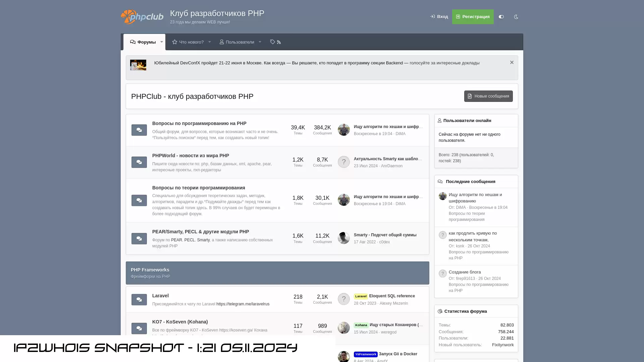
Task: Open DiMA avatar in Последние сообщения sidebar
Action: [x=443, y=196]
